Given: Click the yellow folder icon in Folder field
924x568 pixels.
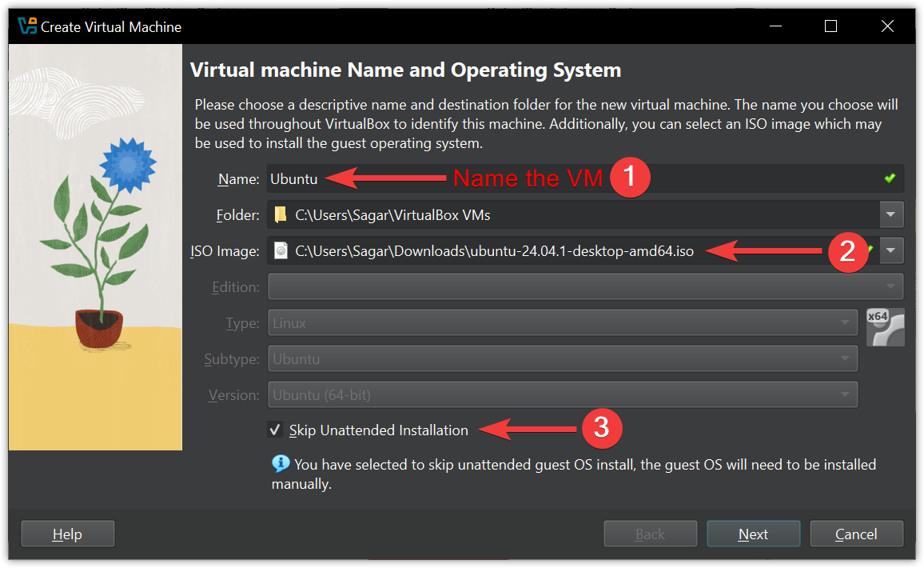Looking at the screenshot, I should coord(281,214).
